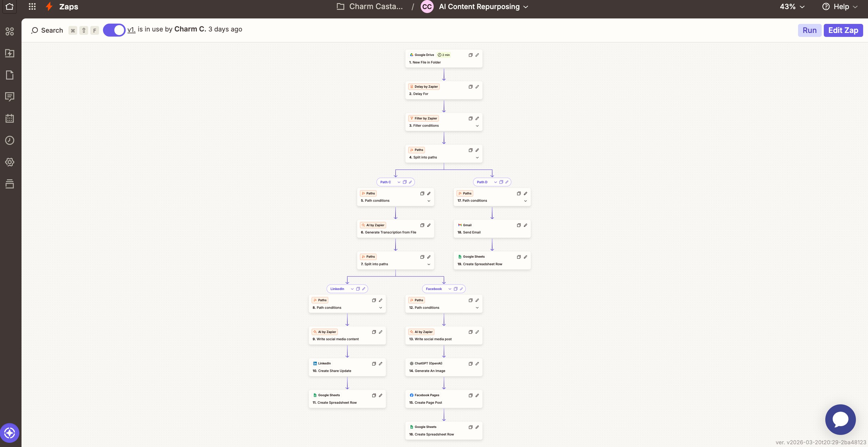Click the copy icon on Google Drive trigger step
The image size is (868, 447).
pos(470,55)
